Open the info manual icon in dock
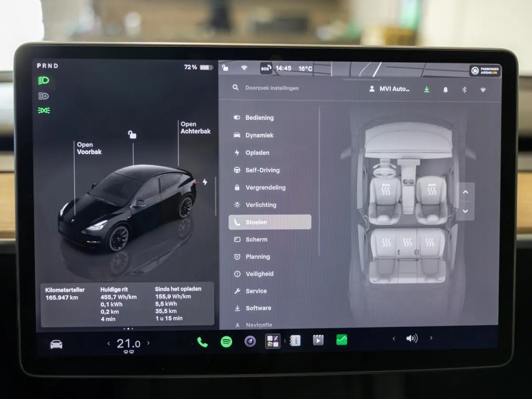The width and height of the screenshot is (532, 399). click(295, 340)
